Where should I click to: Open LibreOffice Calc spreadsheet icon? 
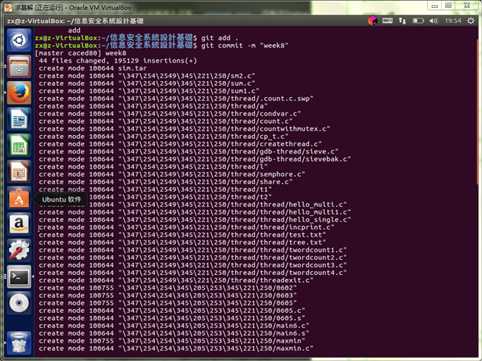click(x=19, y=145)
